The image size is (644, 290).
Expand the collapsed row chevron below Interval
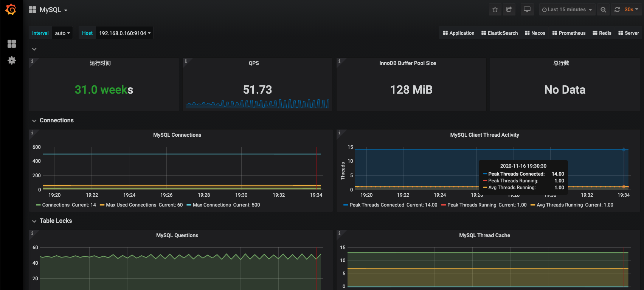click(x=34, y=49)
